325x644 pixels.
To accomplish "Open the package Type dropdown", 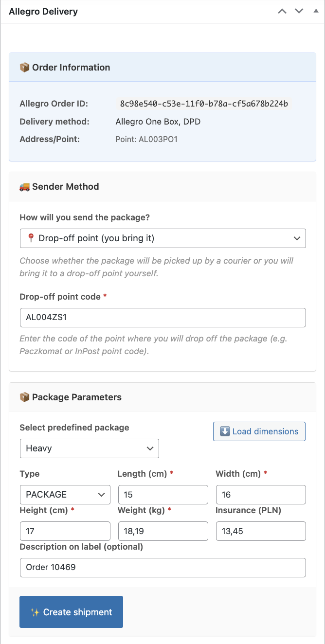I will [65, 495].
